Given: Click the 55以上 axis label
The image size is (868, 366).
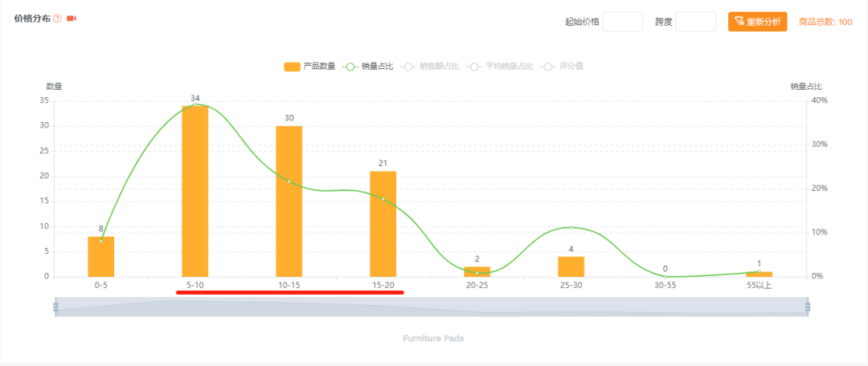Looking at the screenshot, I should click(759, 285).
